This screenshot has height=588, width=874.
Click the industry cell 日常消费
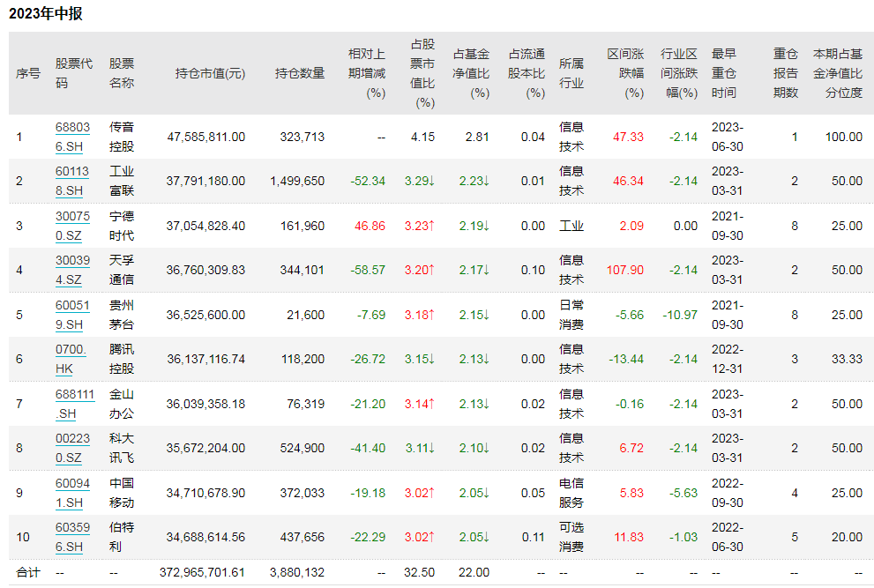[571, 315]
